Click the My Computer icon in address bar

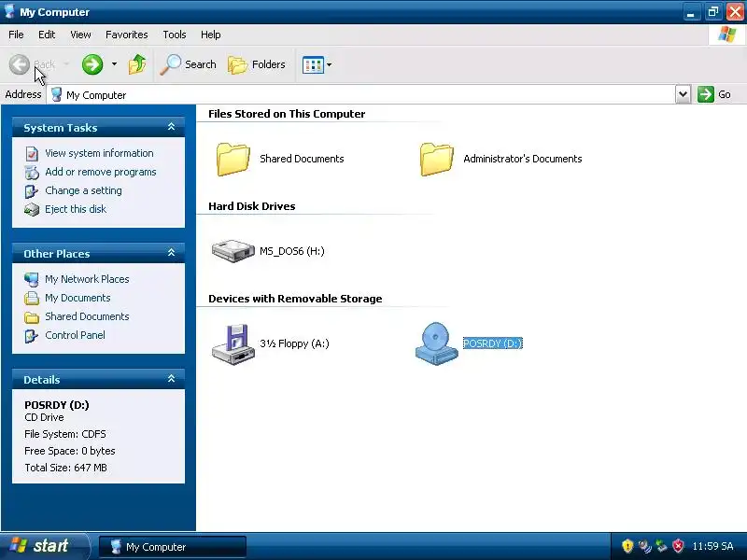tap(56, 95)
